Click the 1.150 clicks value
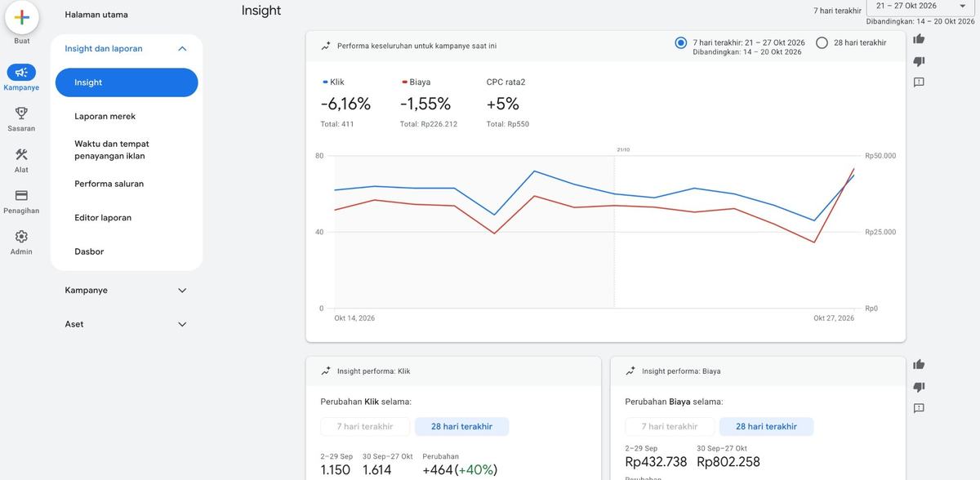This screenshot has width=980, height=480. tap(336, 470)
